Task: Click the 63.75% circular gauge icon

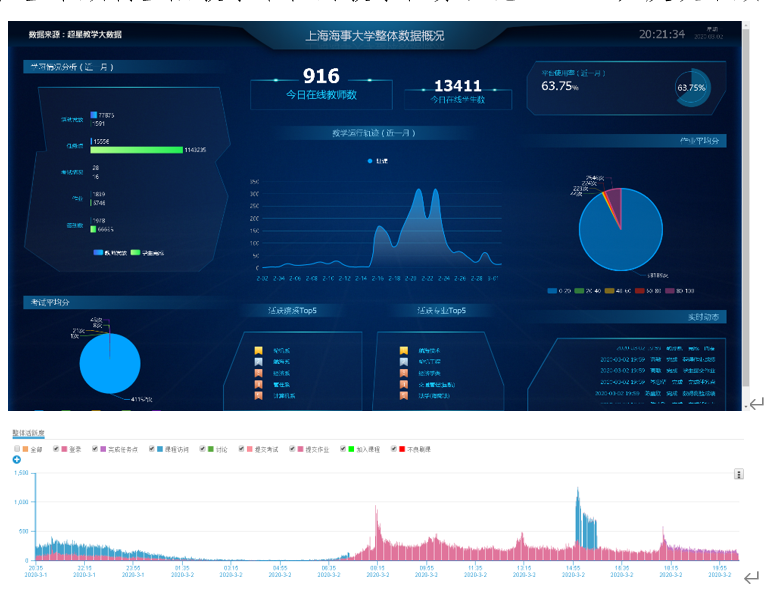Action: tap(691, 87)
